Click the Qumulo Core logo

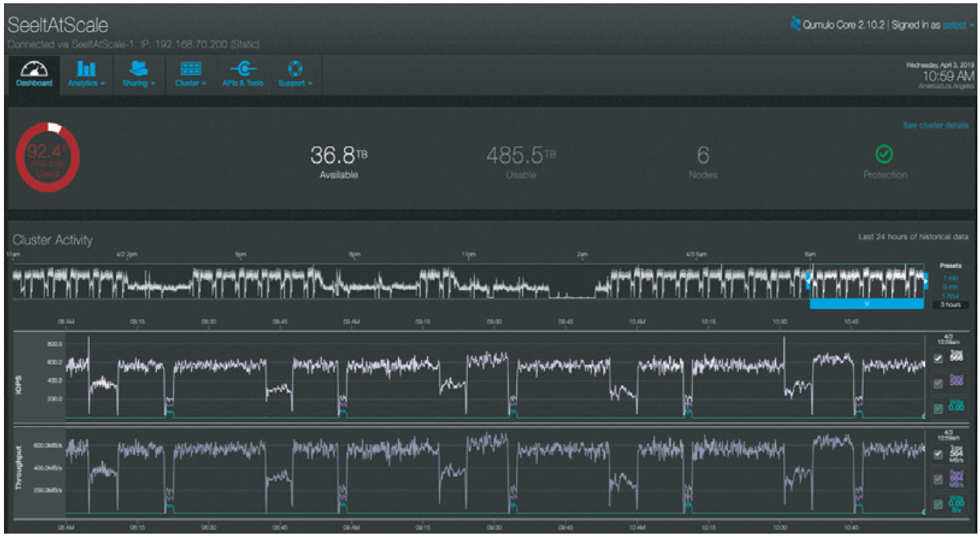pos(796,24)
